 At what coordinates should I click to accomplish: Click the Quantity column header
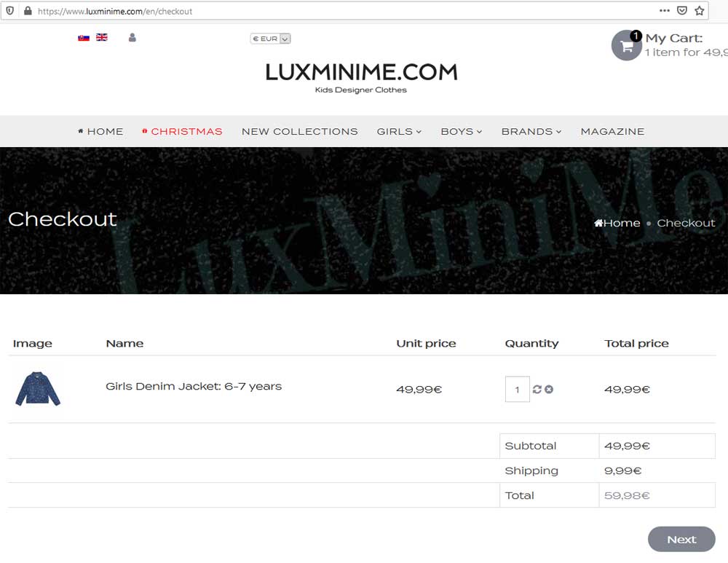tap(531, 343)
